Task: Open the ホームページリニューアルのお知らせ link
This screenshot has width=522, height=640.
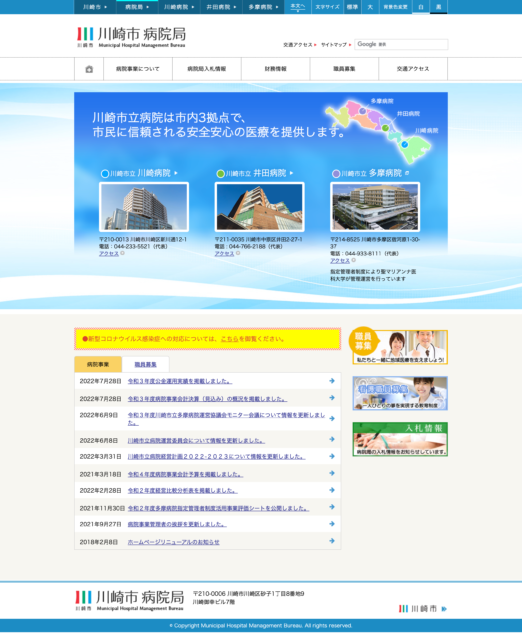Action: (x=173, y=542)
